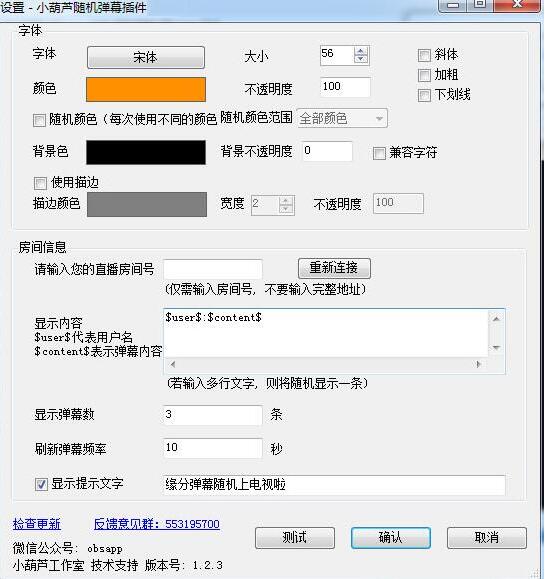The image size is (545, 579).
Task: Click the gray 描边颜色 stroke color swatch
Action: click(147, 204)
